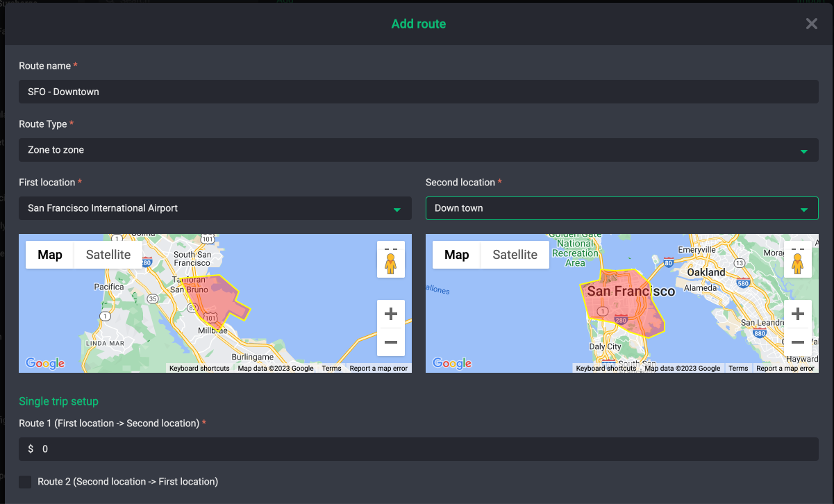Report a map error on first map
Image resolution: width=834 pixels, height=504 pixels.
pos(378,369)
